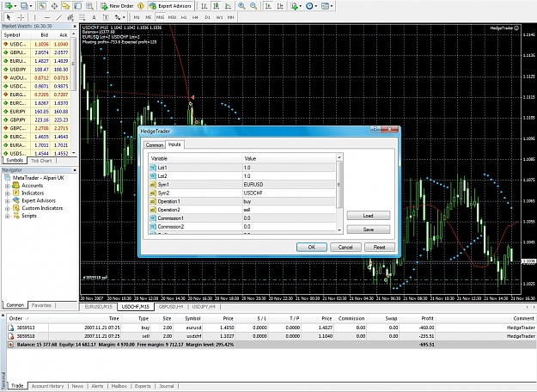
Task: Switch timeframe to M5
Action: [149, 17]
